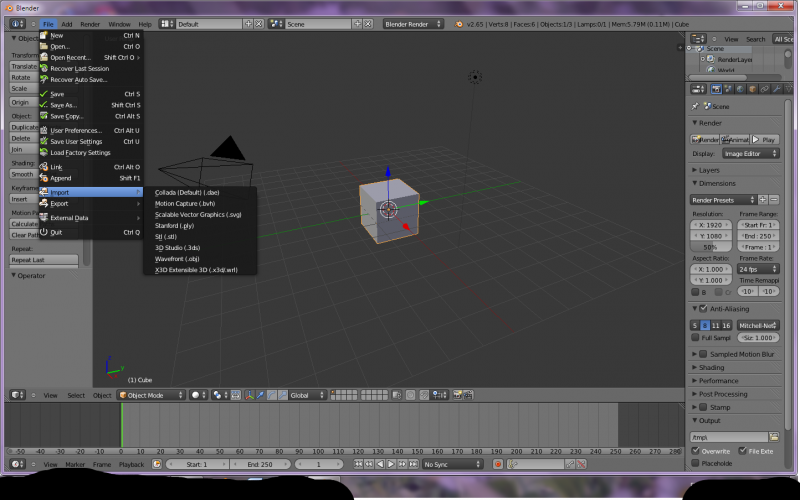Click the pivot point icon

(220, 395)
